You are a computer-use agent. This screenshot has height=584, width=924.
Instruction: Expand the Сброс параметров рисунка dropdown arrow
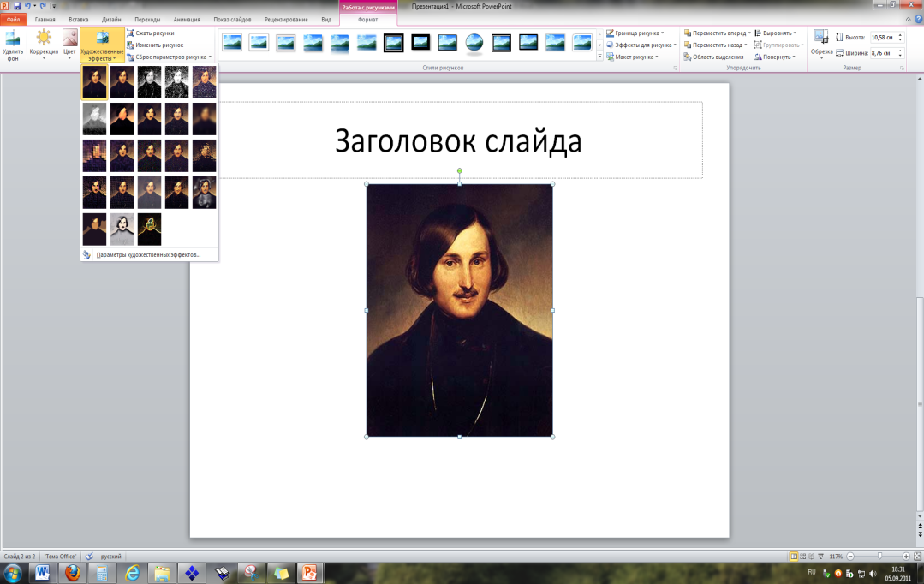tap(211, 57)
